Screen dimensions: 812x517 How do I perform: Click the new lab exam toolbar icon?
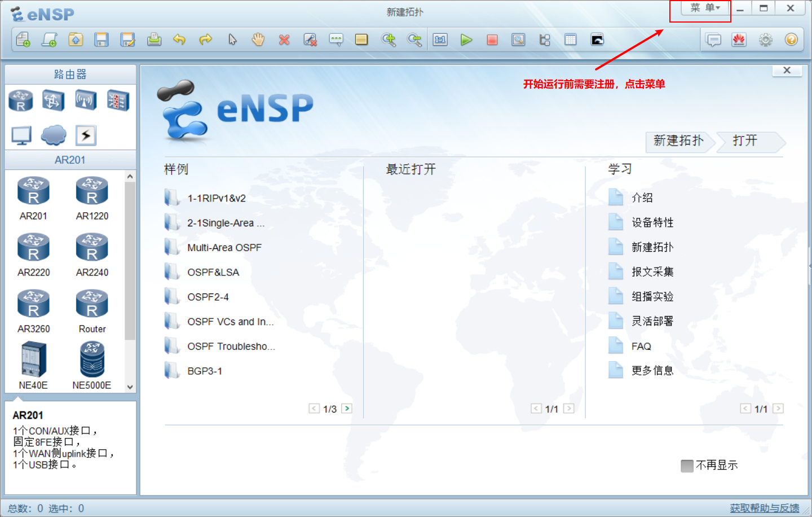point(50,40)
